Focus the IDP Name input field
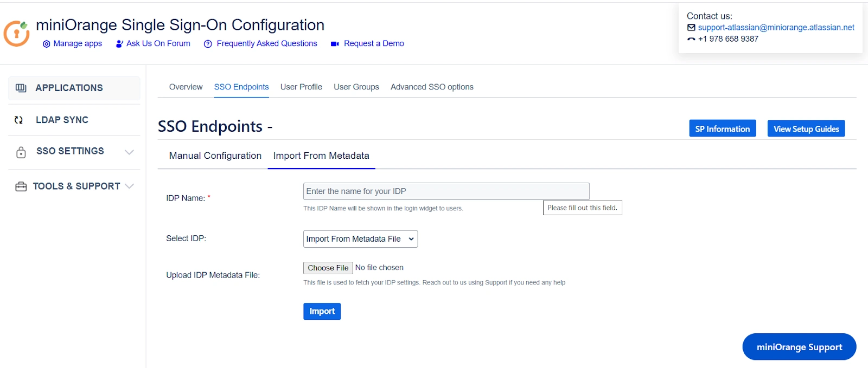Image resolution: width=868 pixels, height=368 pixels. pyautogui.click(x=446, y=191)
